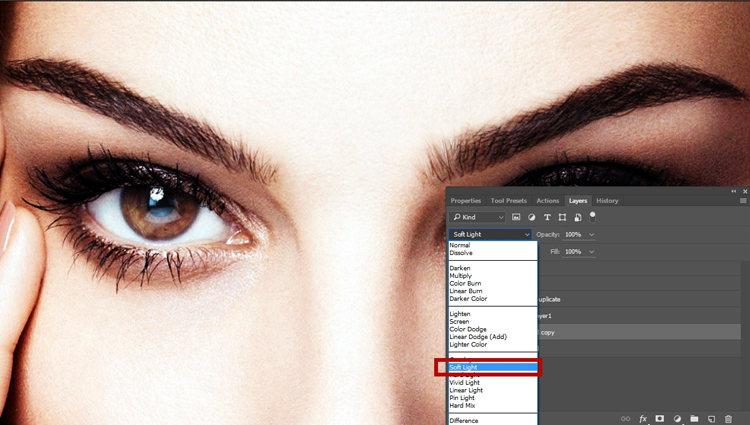750x425 pixels.
Task: Choose Difference blend mode
Action: tap(493, 421)
